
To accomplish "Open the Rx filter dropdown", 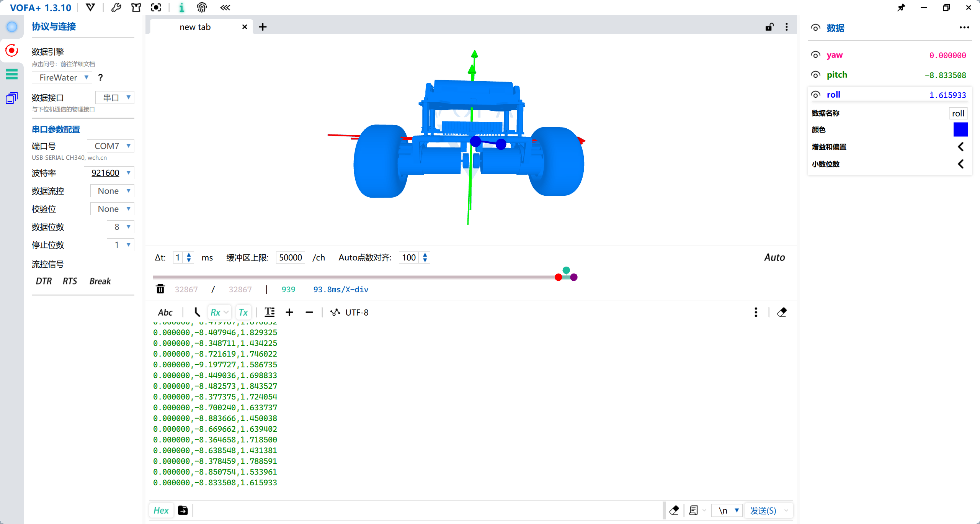I will tap(219, 312).
